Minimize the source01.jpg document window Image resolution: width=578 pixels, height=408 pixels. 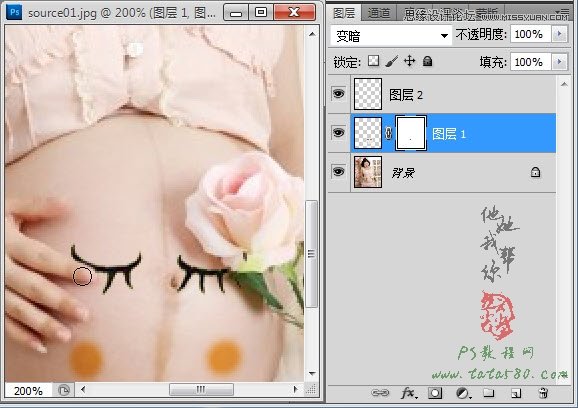[x=236, y=13]
